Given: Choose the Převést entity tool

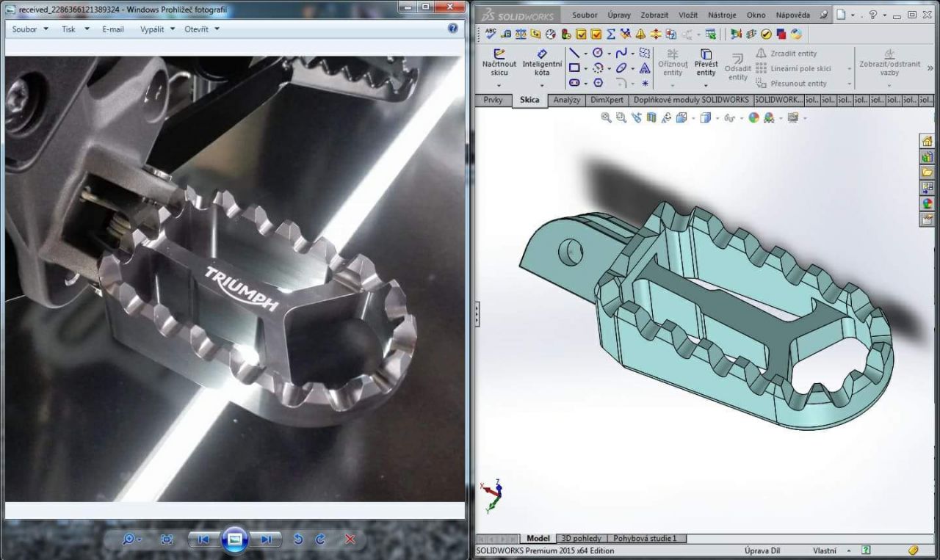Looking at the screenshot, I should [706, 63].
